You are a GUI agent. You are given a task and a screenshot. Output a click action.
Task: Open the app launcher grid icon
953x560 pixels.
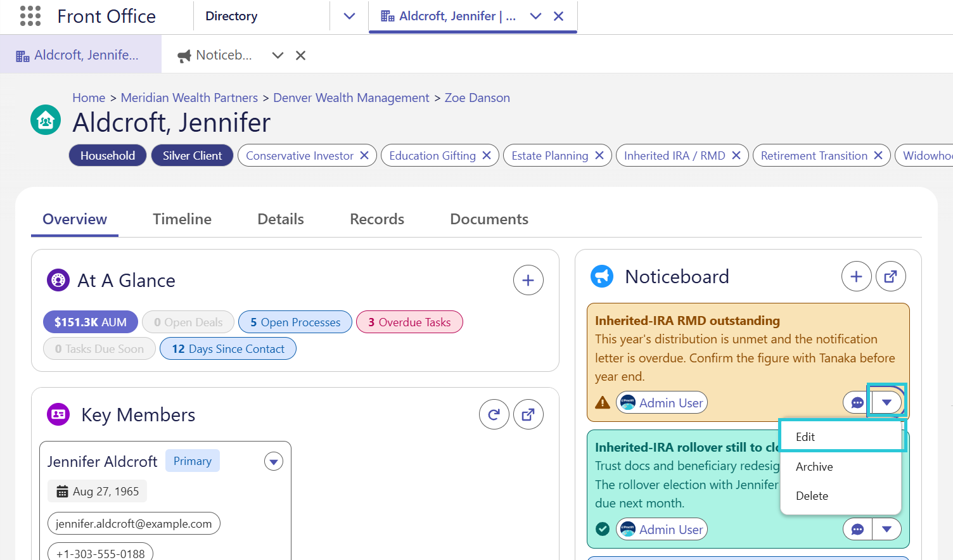point(30,16)
